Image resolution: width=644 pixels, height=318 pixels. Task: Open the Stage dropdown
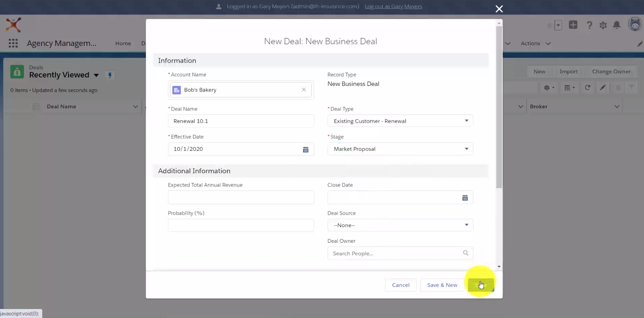[400, 149]
